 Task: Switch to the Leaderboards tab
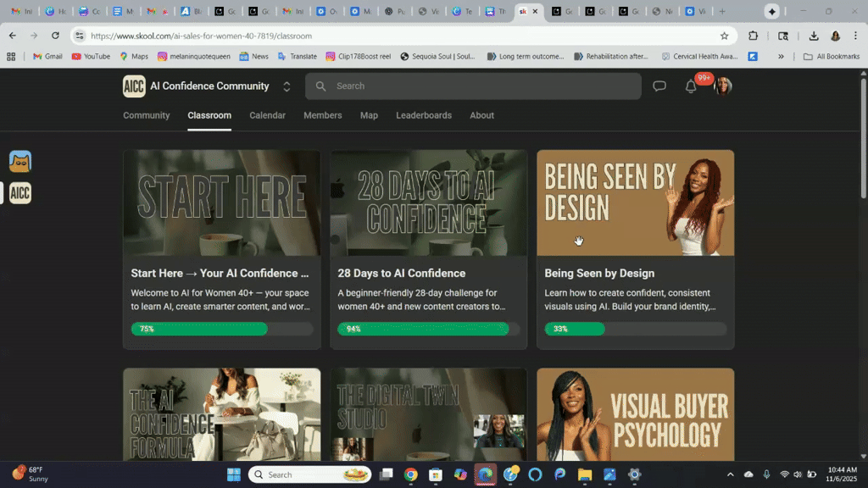click(424, 115)
